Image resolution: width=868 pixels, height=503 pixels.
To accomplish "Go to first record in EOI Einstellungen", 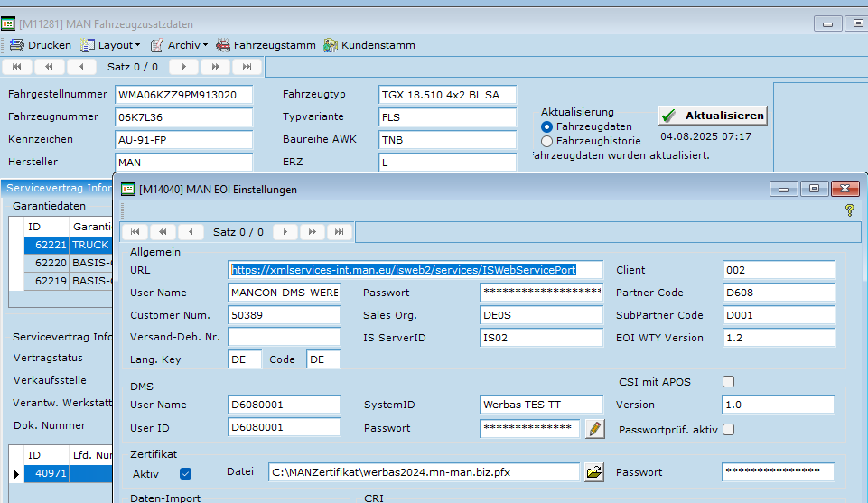I will (135, 232).
